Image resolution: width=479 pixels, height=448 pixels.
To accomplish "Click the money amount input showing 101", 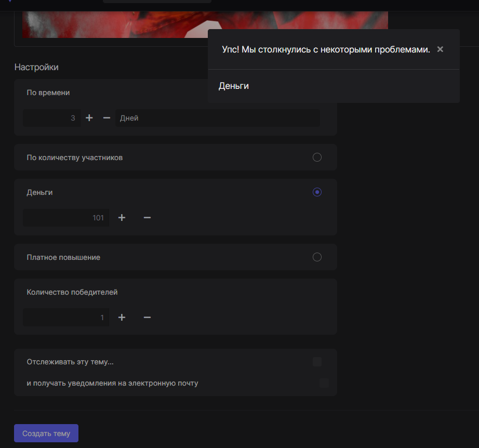I will tap(66, 218).
